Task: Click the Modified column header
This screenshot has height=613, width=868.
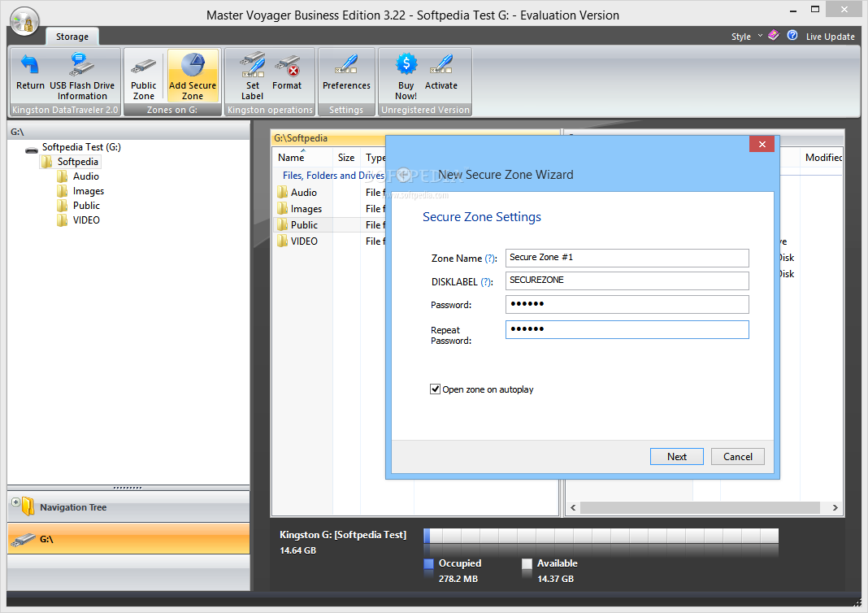Action: (x=822, y=157)
